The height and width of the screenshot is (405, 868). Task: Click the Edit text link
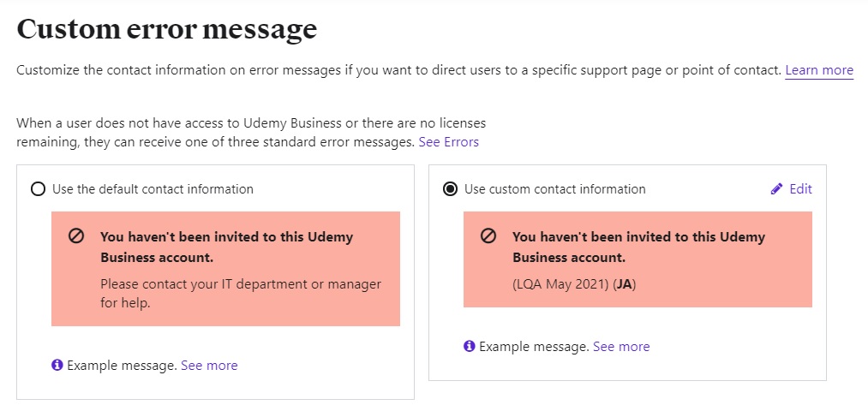[x=801, y=189]
